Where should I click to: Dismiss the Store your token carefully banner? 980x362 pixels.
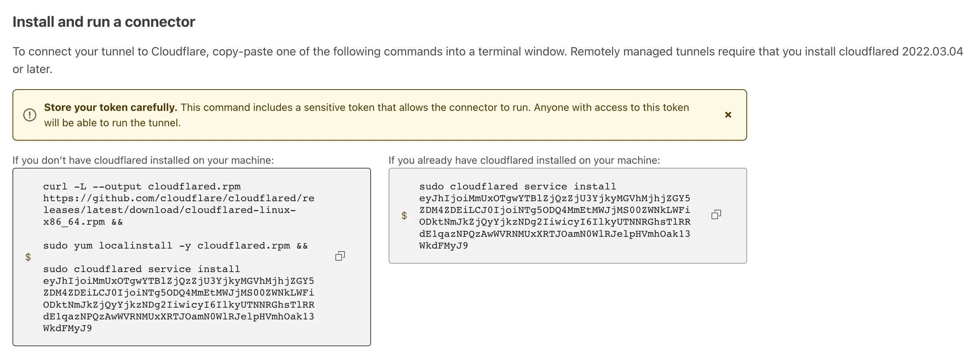coord(728,115)
